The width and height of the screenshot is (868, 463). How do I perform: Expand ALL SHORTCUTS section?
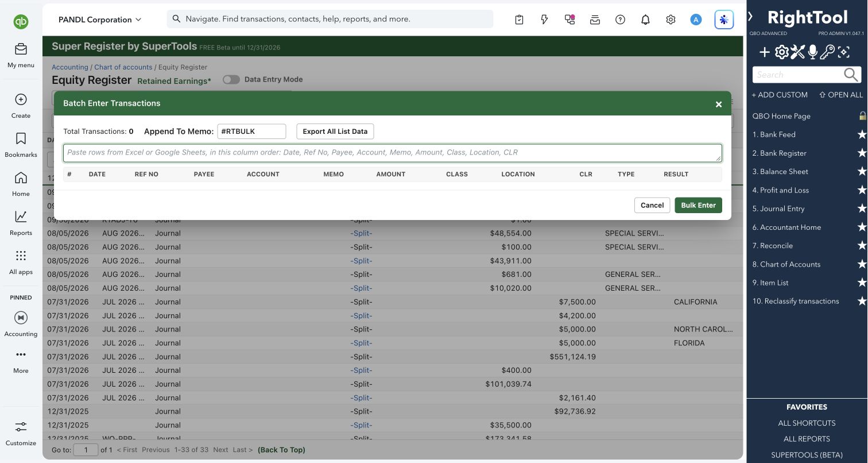807,423
